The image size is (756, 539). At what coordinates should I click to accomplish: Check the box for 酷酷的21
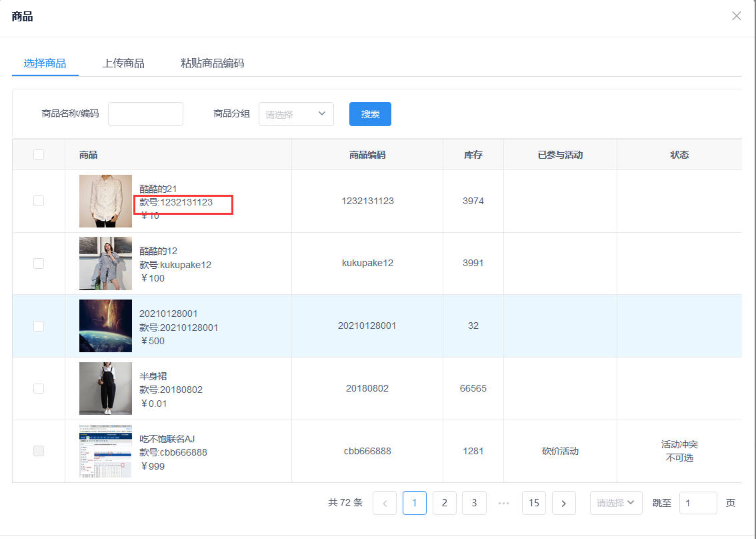(x=39, y=201)
